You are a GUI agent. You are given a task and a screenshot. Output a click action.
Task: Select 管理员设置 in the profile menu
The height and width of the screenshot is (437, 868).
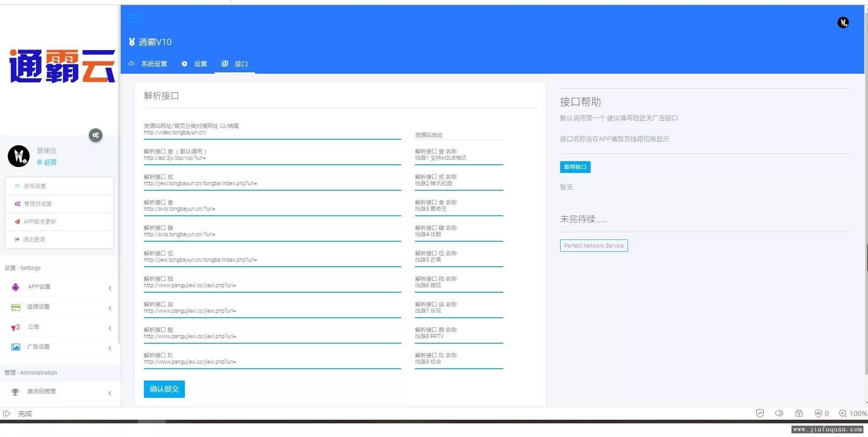point(38,204)
